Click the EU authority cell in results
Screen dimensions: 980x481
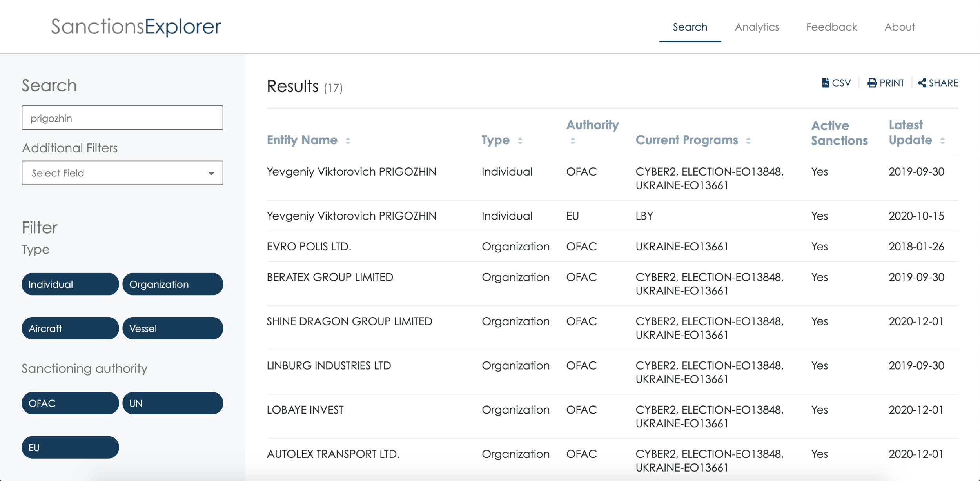[x=572, y=216]
